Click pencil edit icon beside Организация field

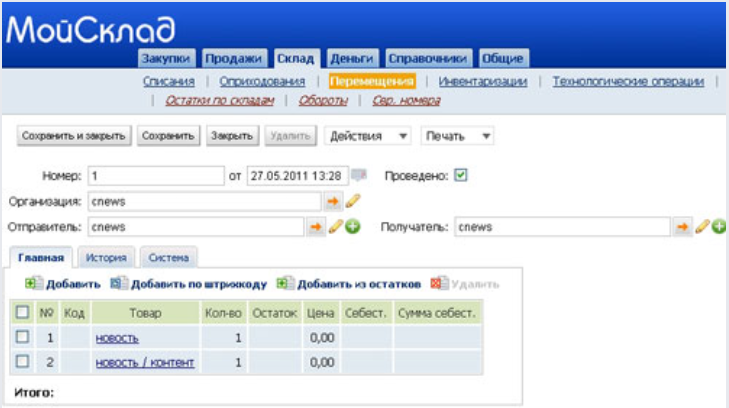click(352, 201)
